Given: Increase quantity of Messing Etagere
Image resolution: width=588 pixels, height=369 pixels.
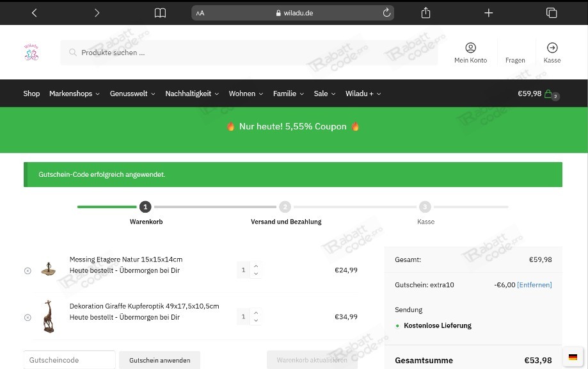Looking at the screenshot, I should [256, 266].
